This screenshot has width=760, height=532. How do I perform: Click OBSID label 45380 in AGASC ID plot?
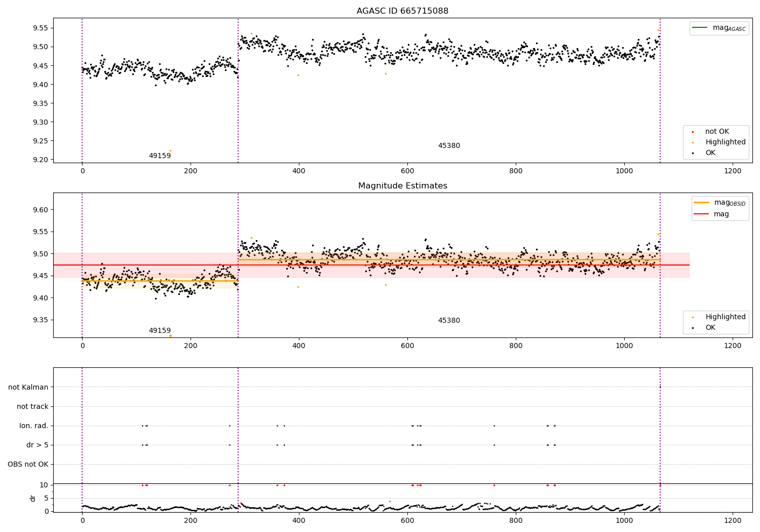pyautogui.click(x=449, y=145)
